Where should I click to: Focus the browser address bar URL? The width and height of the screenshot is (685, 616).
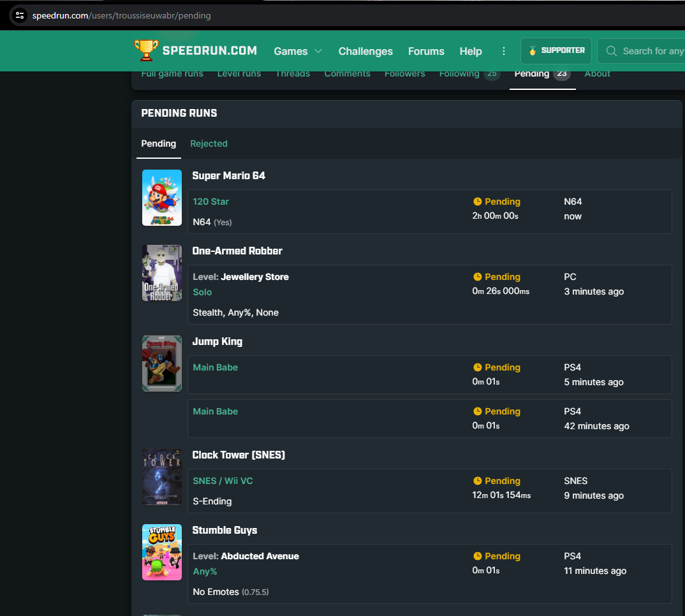[x=121, y=16]
